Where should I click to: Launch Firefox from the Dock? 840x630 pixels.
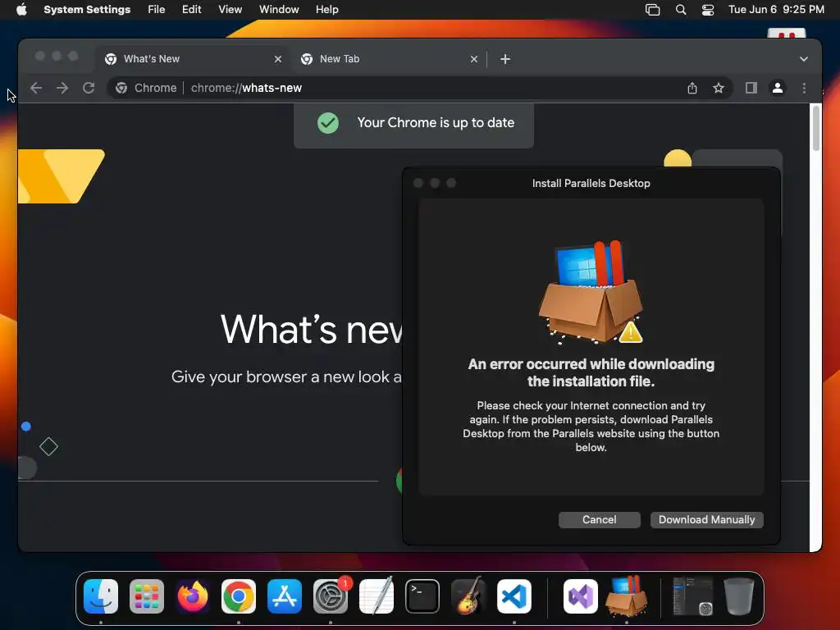point(193,596)
